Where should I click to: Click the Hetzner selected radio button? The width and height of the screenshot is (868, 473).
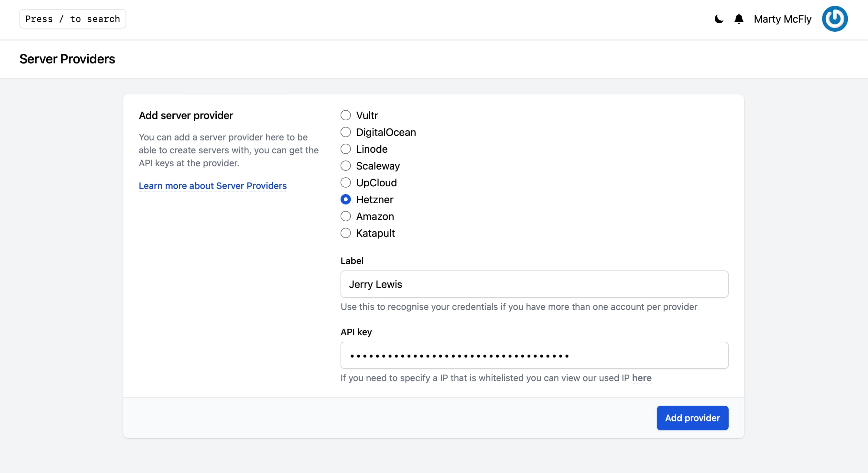[x=345, y=200]
